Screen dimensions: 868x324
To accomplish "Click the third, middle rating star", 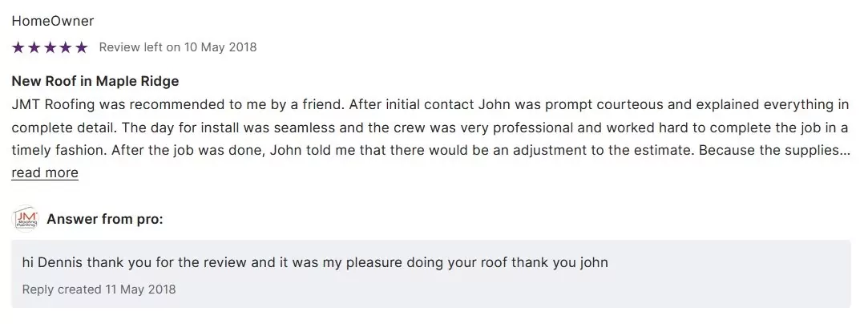I will [x=50, y=47].
